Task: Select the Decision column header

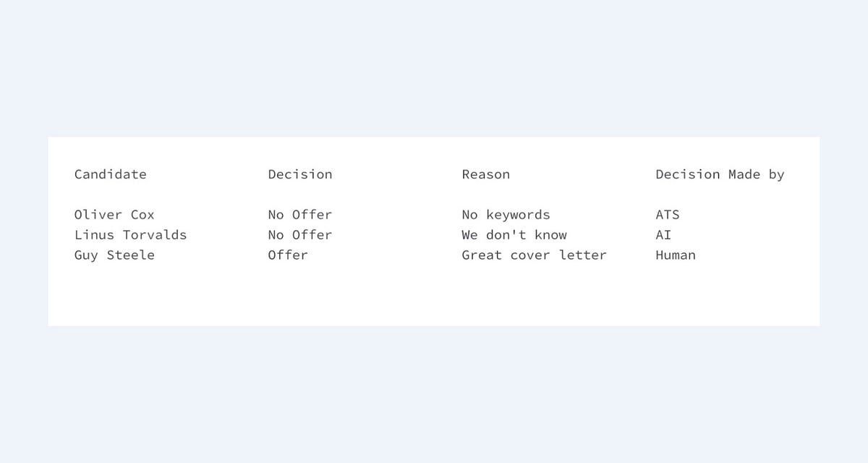Action: [299, 174]
